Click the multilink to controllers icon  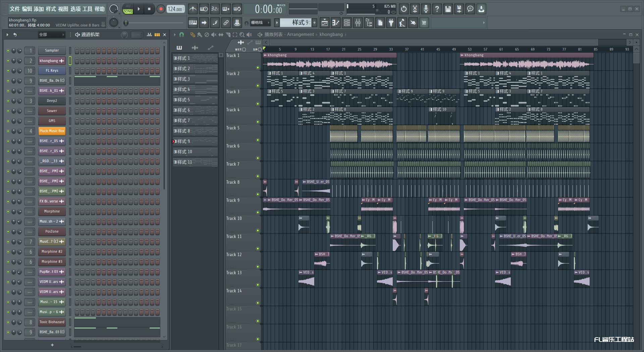pos(237,23)
